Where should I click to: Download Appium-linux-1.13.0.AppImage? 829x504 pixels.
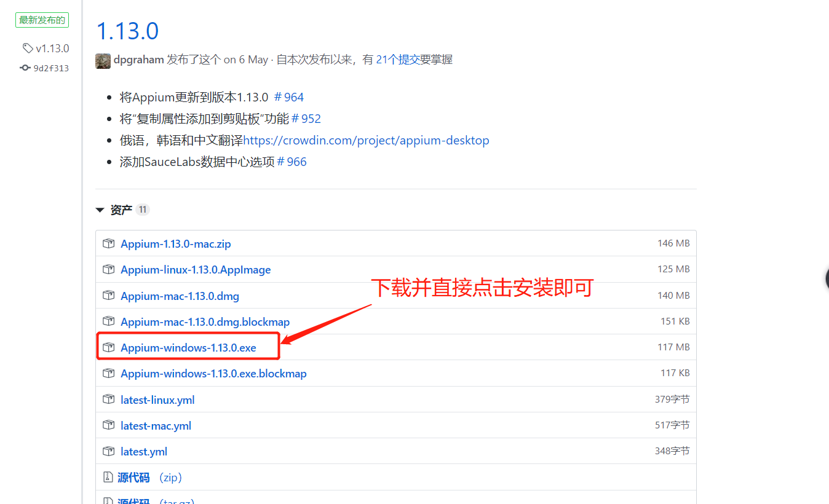[196, 270]
